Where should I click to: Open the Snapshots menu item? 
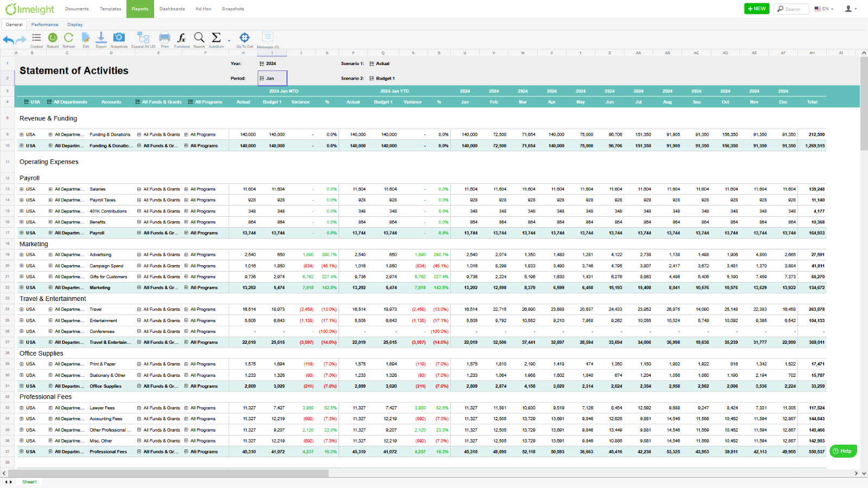pyautogui.click(x=233, y=9)
